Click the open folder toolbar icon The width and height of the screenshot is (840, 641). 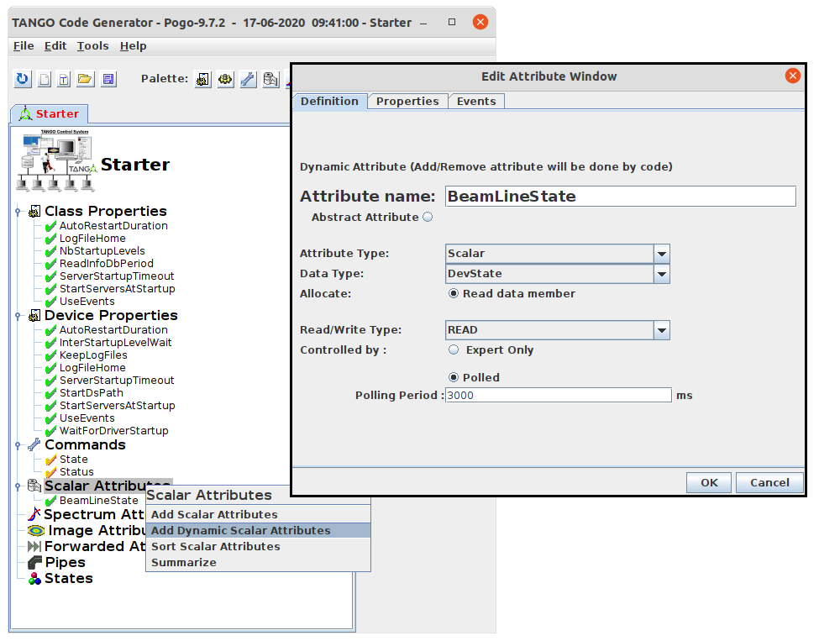pos(85,79)
